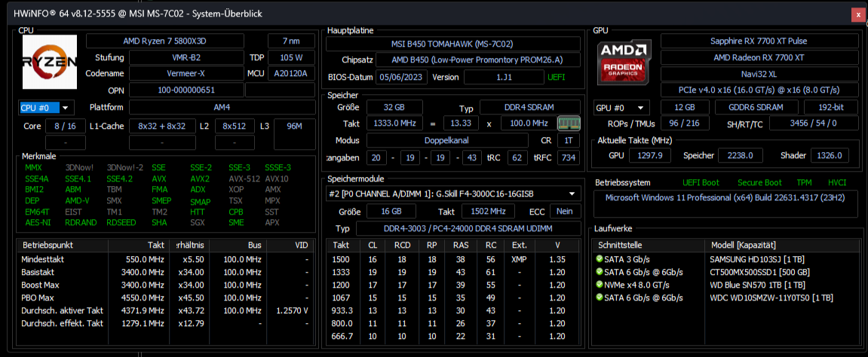
Task: Select the Mindesttakt row
Action: [165, 259]
